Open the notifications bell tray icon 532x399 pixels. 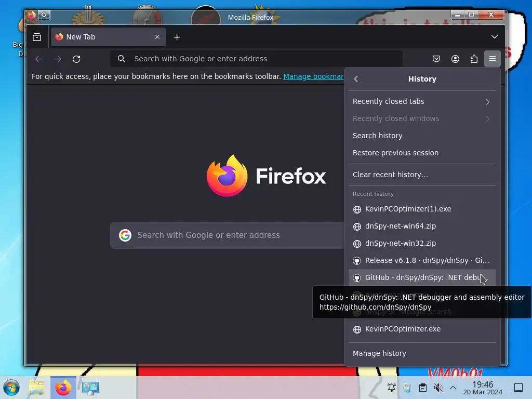coord(392,387)
